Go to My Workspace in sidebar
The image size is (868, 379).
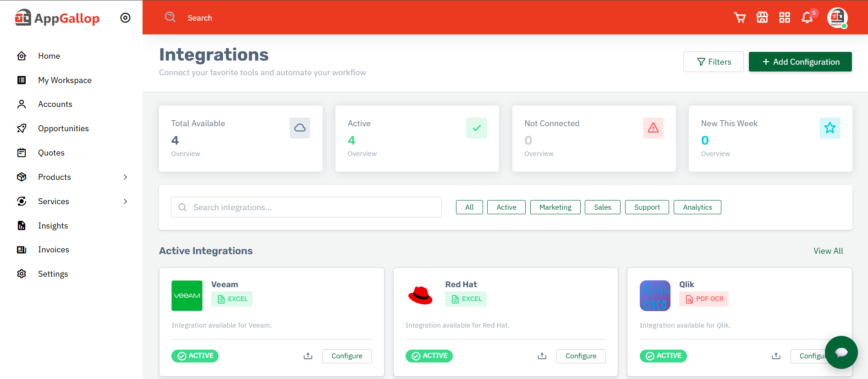point(65,80)
